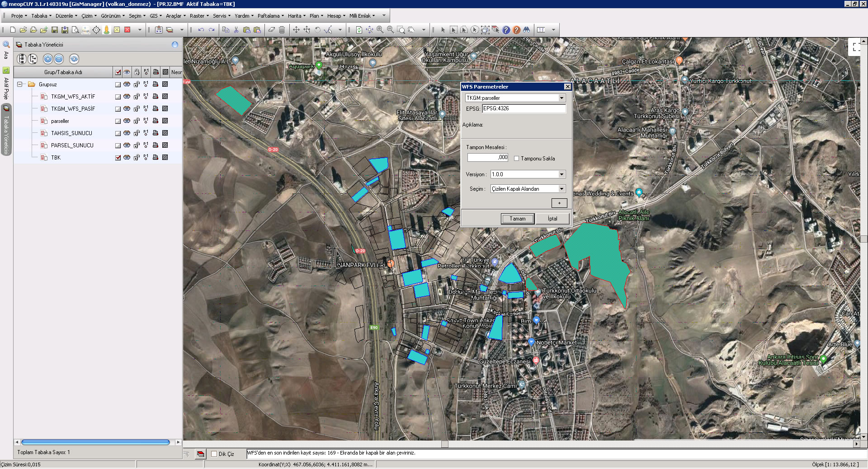
Task: Open the Versiyon 1.0.0 dropdown
Action: (x=561, y=174)
